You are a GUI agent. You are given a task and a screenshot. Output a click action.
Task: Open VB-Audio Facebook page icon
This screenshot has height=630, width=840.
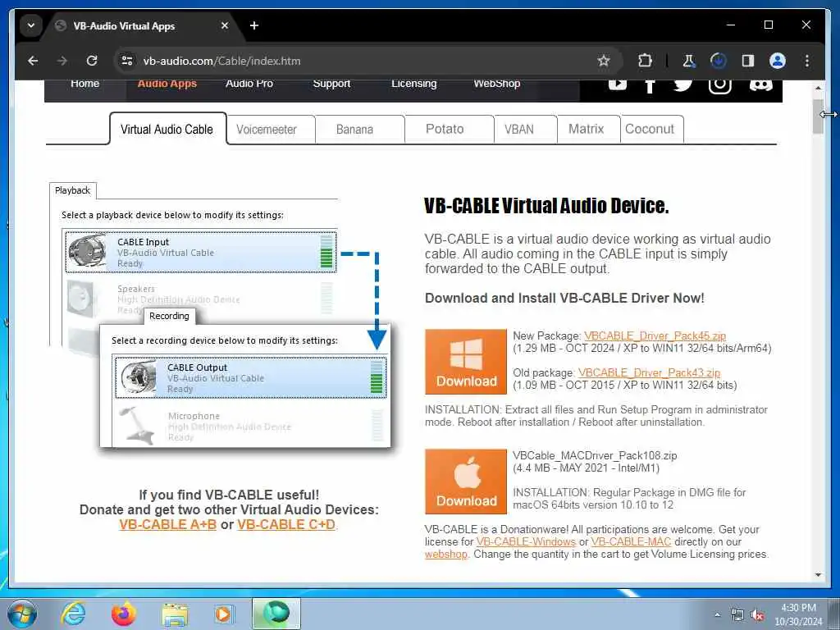pyautogui.click(x=650, y=85)
